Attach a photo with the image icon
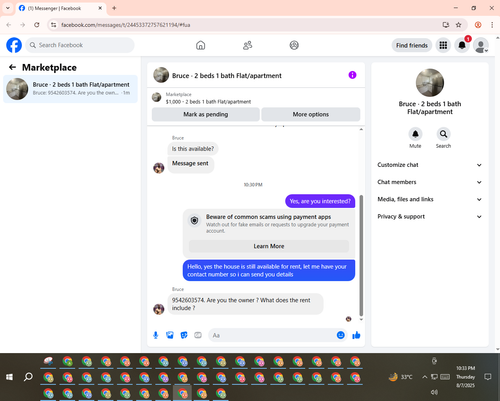Image resolution: width=500 pixels, height=401 pixels. 170,335
